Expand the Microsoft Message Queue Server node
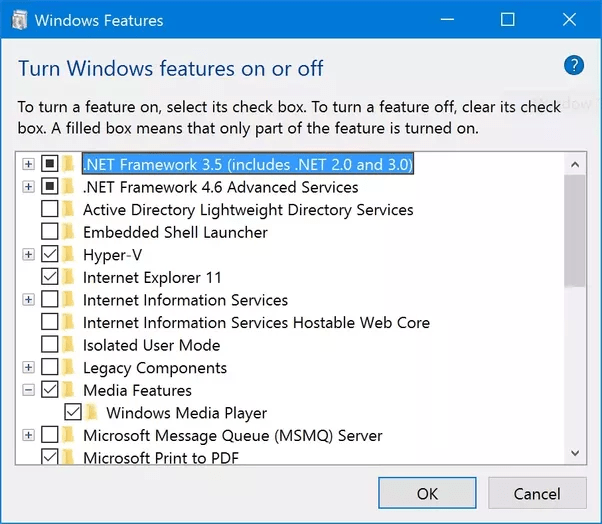 click(28, 435)
